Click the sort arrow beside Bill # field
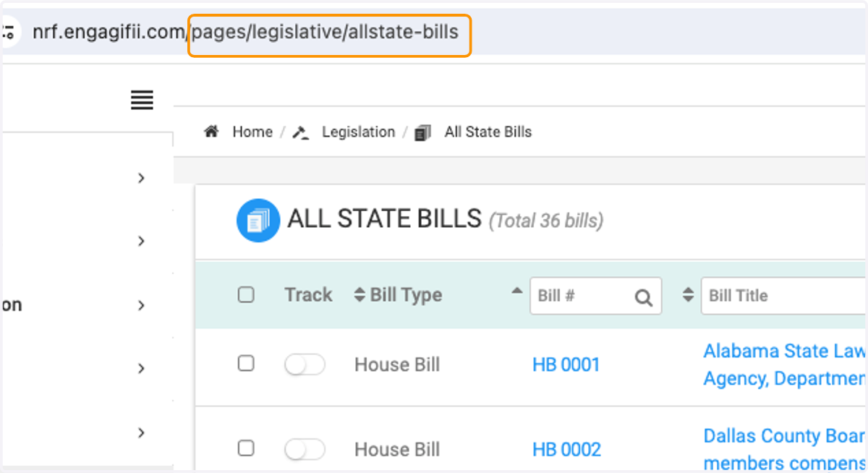The height and width of the screenshot is (473, 868). coord(516,291)
